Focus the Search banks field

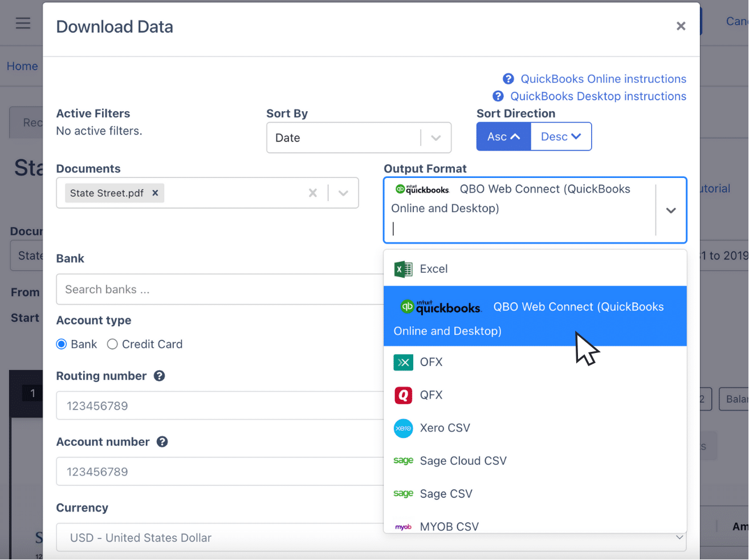coord(220,290)
